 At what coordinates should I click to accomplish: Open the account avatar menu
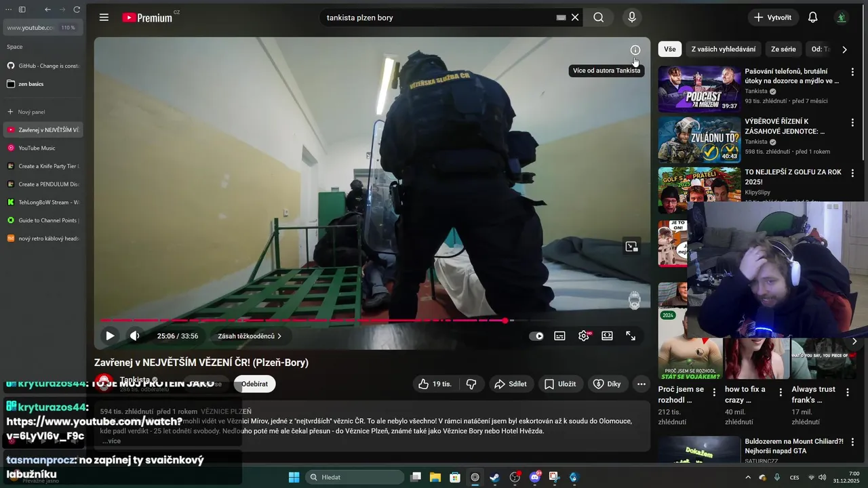[842, 18]
